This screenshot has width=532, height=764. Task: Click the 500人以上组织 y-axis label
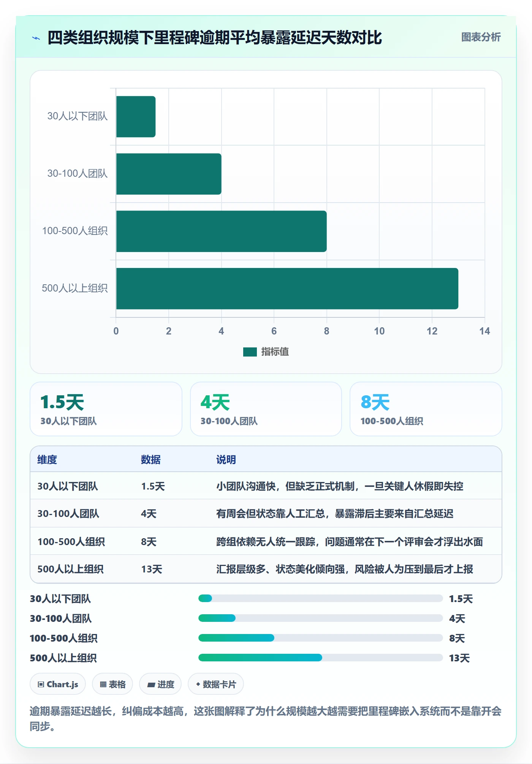click(x=75, y=288)
